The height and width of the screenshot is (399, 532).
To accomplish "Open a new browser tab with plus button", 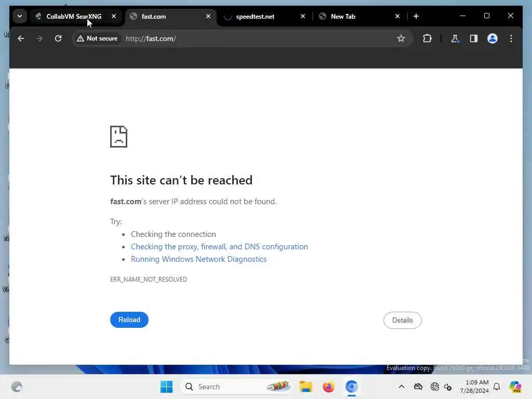I will 416,16.
